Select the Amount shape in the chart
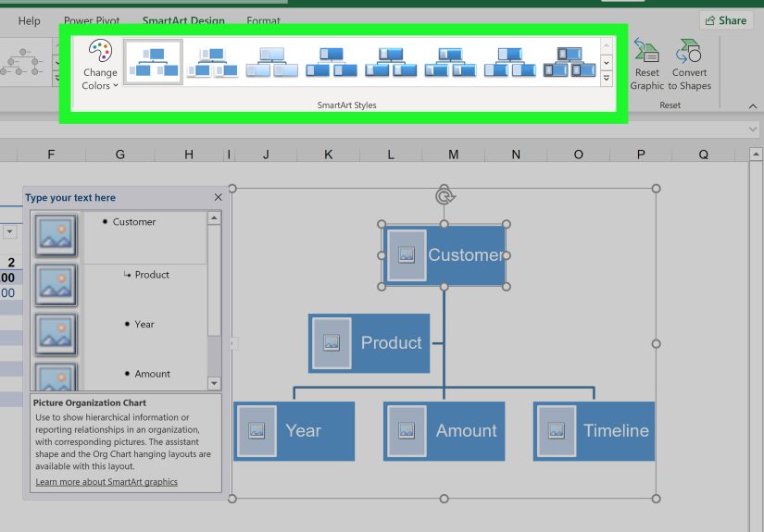This screenshot has width=764, height=532. point(444,431)
